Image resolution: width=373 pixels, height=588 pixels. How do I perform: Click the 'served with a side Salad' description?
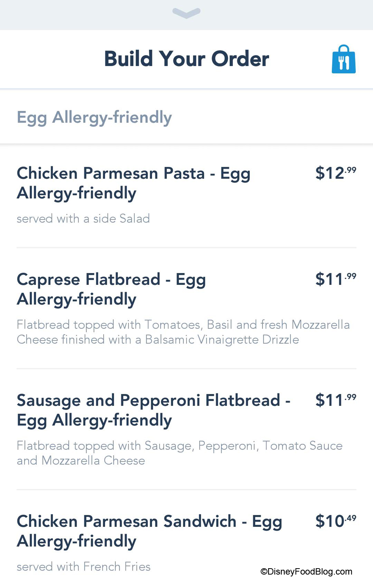pyautogui.click(x=83, y=218)
